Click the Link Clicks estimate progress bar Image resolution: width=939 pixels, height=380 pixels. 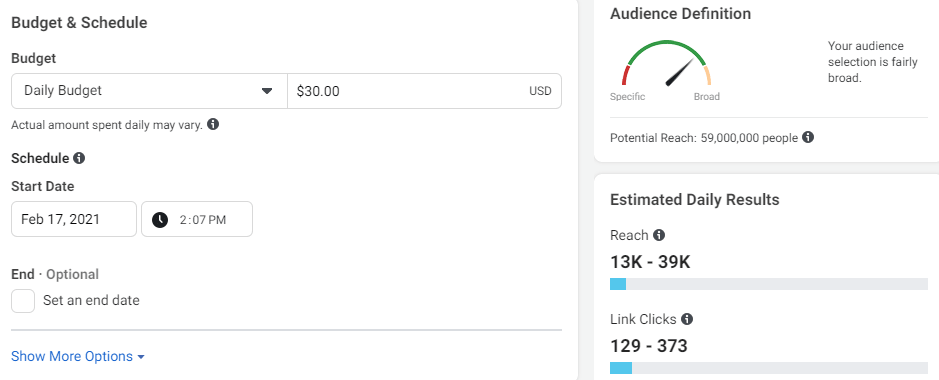pos(768,368)
